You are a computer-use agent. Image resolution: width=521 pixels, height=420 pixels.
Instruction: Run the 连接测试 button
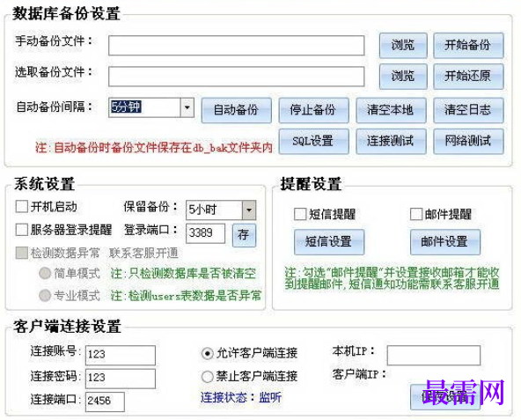point(391,142)
